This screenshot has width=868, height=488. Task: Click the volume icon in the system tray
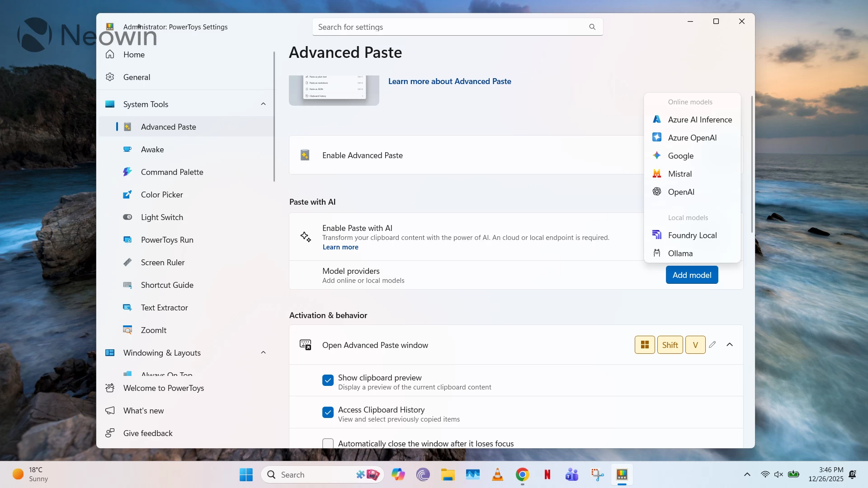[x=778, y=474]
